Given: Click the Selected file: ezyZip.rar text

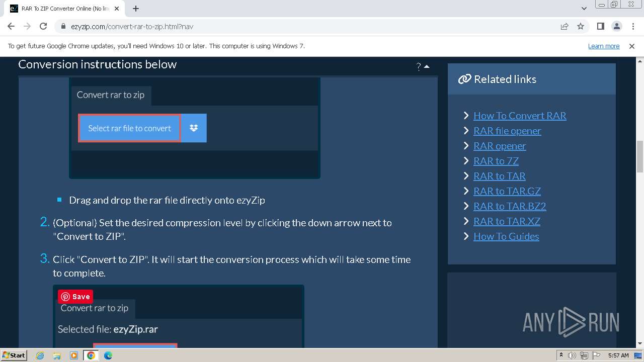Looking at the screenshot, I should click(x=108, y=329).
